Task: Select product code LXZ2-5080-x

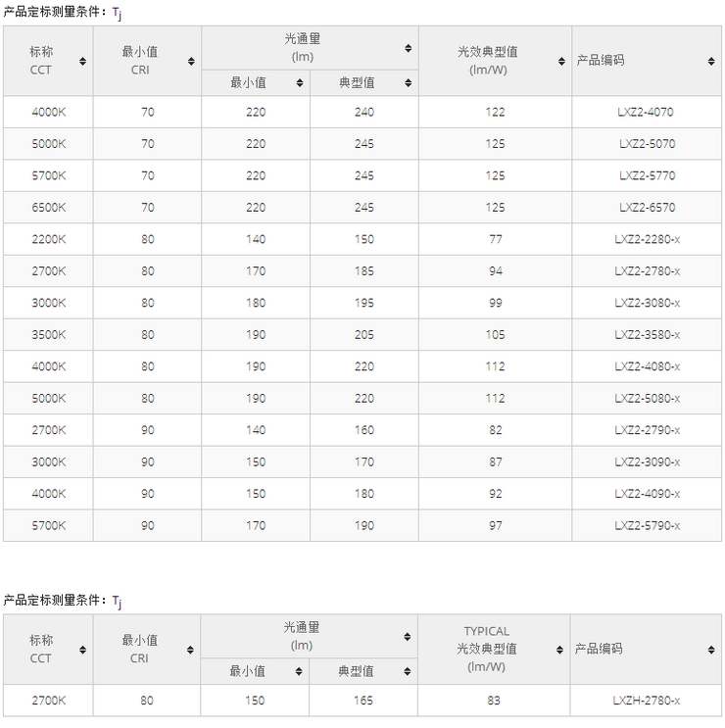Action: (x=647, y=399)
